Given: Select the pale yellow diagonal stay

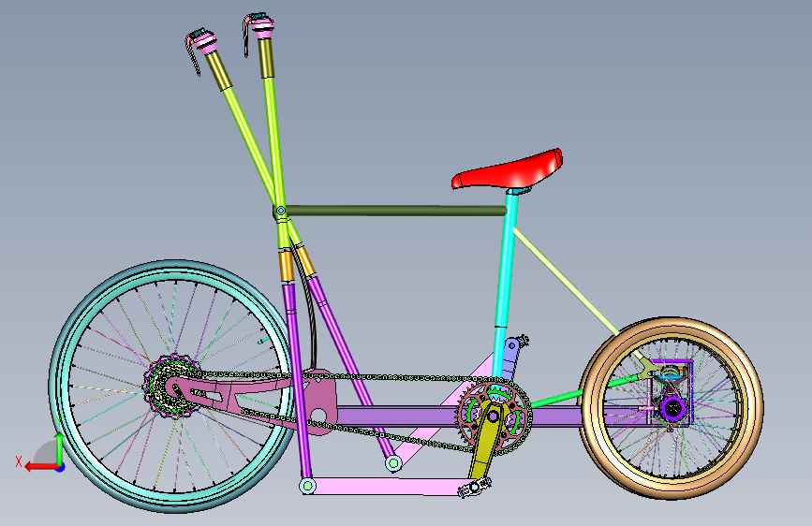Looking at the screenshot, I should coord(566,282).
